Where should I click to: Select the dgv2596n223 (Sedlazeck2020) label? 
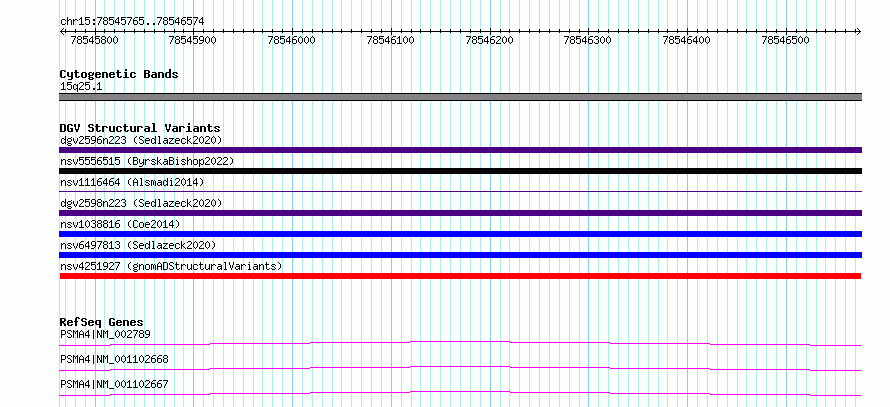pyautogui.click(x=141, y=140)
